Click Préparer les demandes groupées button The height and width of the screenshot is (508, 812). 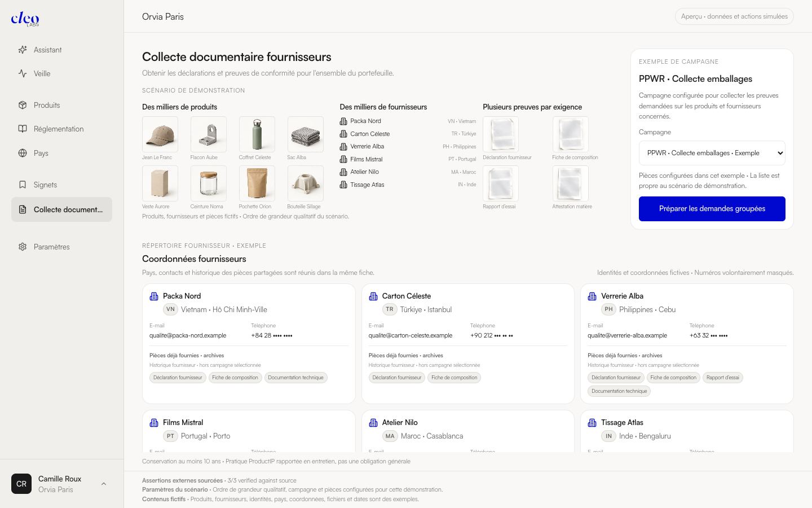(712, 209)
